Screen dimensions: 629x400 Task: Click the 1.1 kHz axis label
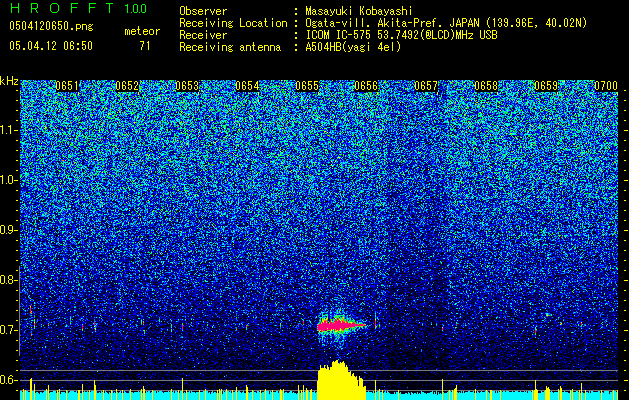tap(9, 130)
